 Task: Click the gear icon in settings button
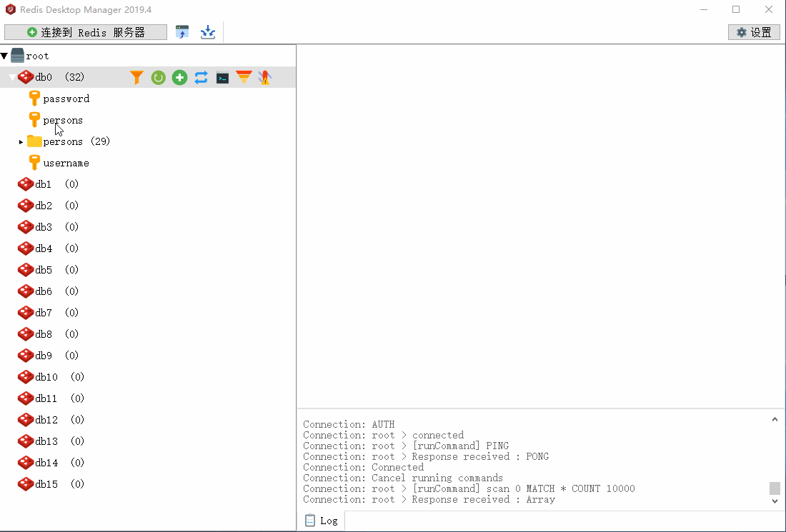pyautogui.click(x=742, y=33)
